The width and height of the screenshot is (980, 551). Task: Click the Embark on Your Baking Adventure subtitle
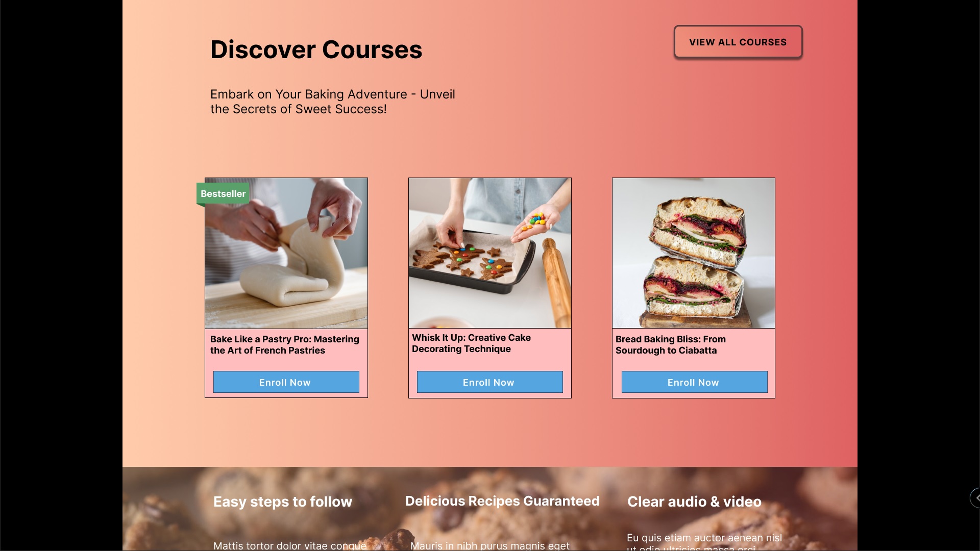333,102
